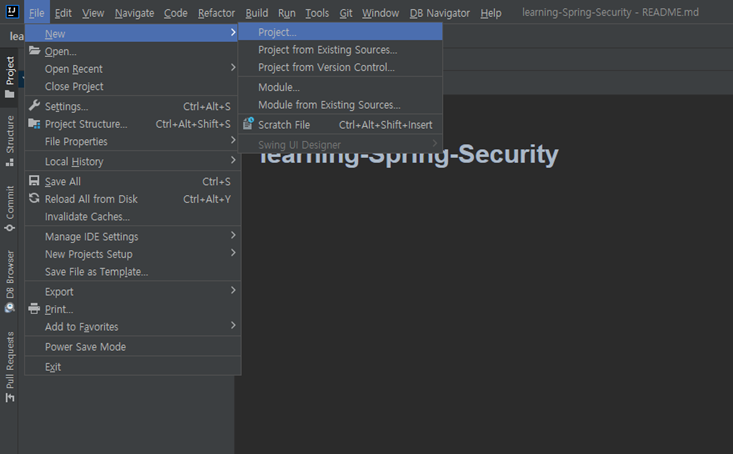
Task: Open the Project tool window sidebar tab
Action: click(9, 77)
